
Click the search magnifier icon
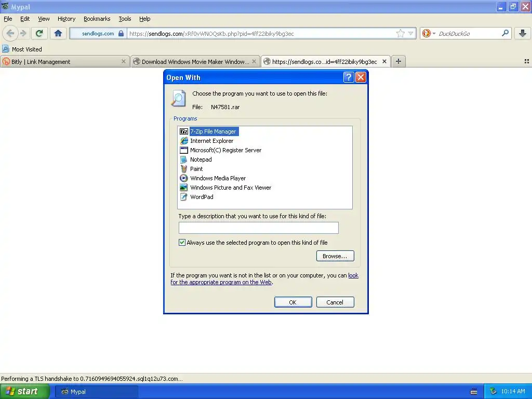(505, 33)
